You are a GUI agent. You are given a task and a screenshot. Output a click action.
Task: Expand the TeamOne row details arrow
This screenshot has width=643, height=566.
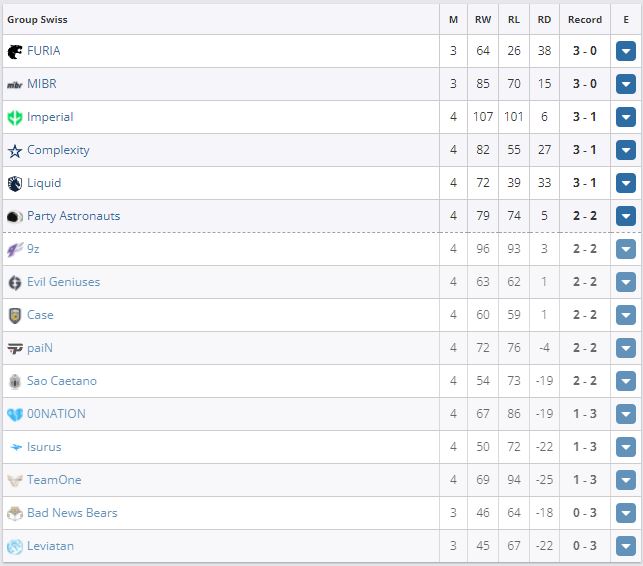click(626, 480)
